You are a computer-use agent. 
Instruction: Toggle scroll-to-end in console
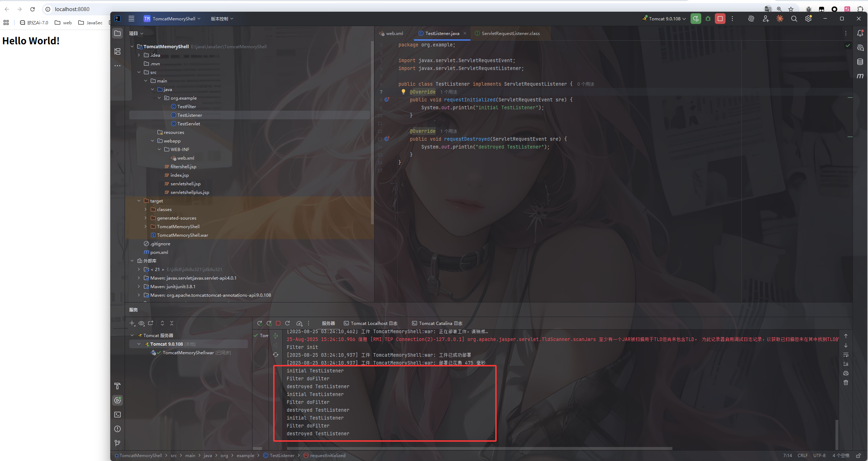[x=846, y=364]
